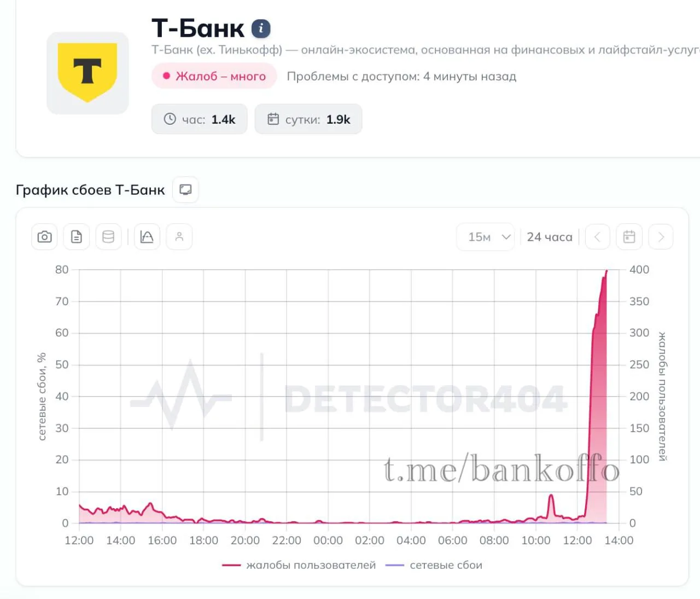This screenshot has width=700, height=599.
Task: Toggle сетевые сбои legend series
Action: click(x=434, y=565)
